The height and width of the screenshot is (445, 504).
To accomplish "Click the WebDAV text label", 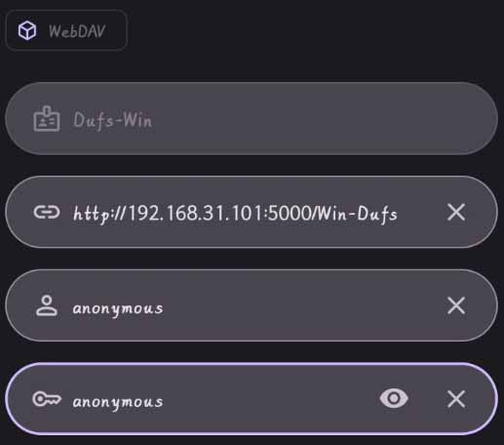I will point(77,31).
